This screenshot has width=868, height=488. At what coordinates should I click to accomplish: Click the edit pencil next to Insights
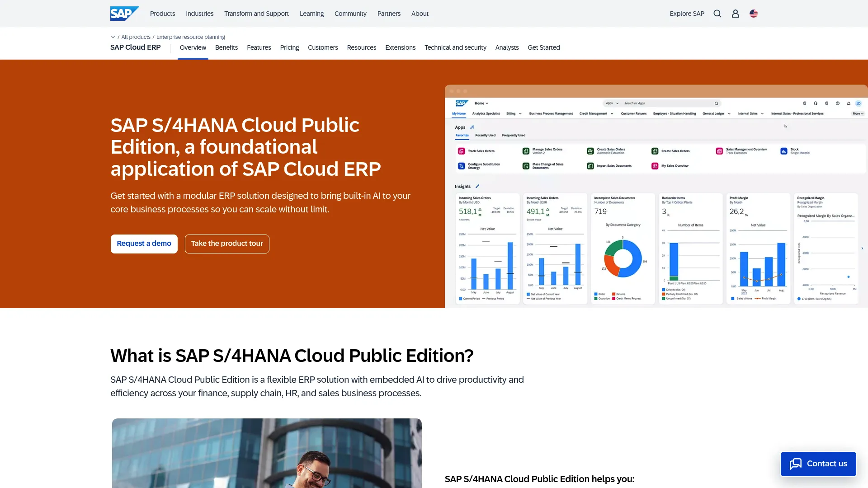click(x=477, y=186)
